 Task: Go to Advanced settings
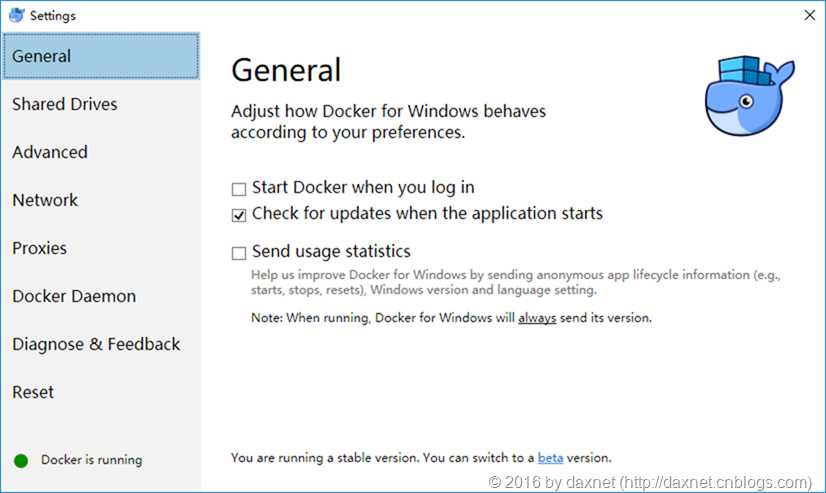coord(50,152)
